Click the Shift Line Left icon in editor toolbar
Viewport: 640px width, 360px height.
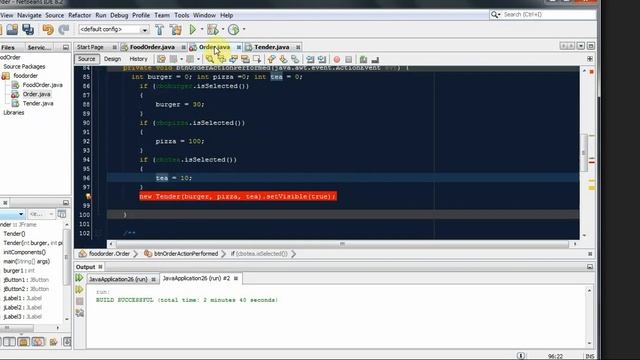coord(310,59)
